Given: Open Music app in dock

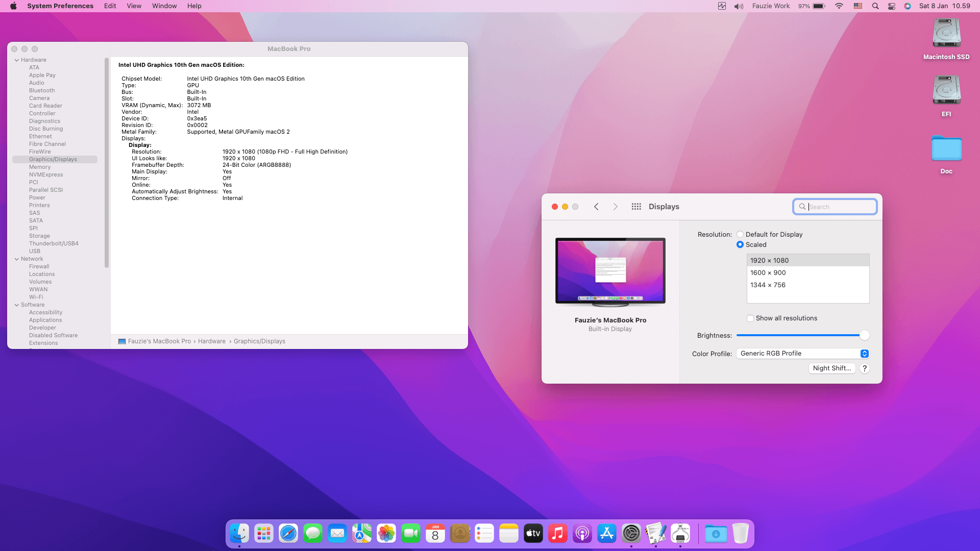Looking at the screenshot, I should click(x=558, y=534).
